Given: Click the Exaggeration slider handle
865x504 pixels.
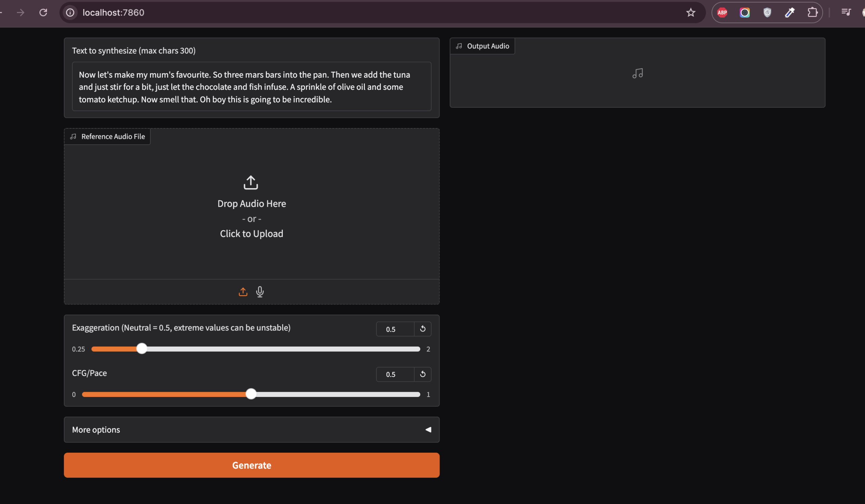Looking at the screenshot, I should [x=142, y=349].
